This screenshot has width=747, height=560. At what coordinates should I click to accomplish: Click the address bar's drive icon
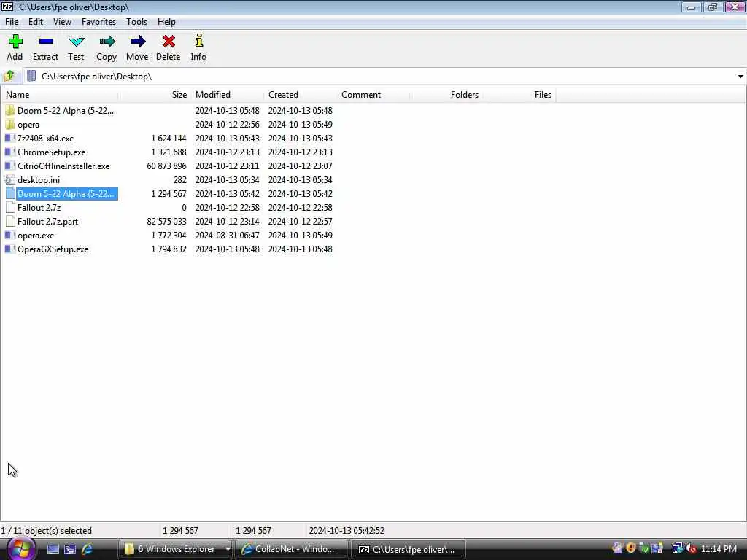click(31, 76)
